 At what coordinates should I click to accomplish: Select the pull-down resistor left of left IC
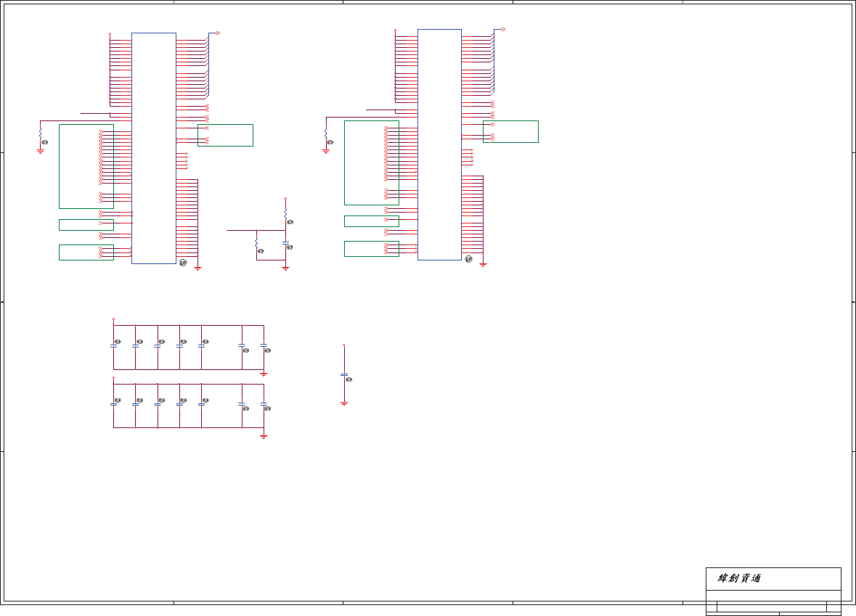click(x=41, y=134)
